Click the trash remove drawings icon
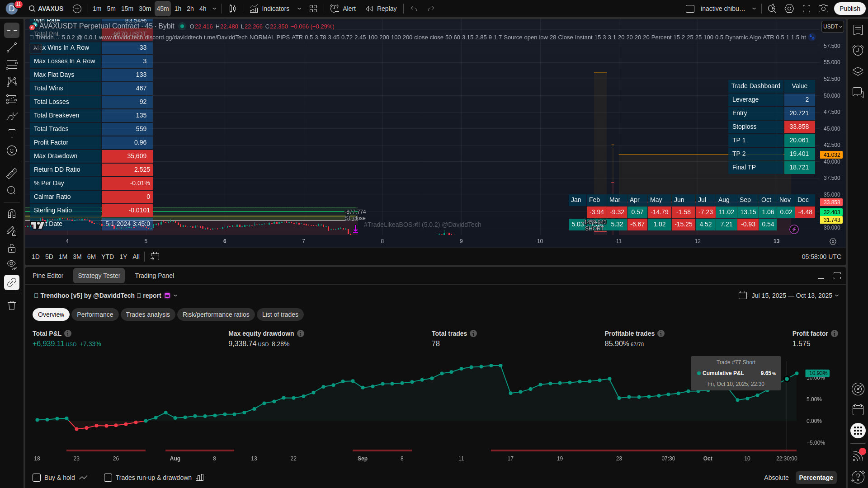The width and height of the screenshot is (868, 488). [12, 305]
